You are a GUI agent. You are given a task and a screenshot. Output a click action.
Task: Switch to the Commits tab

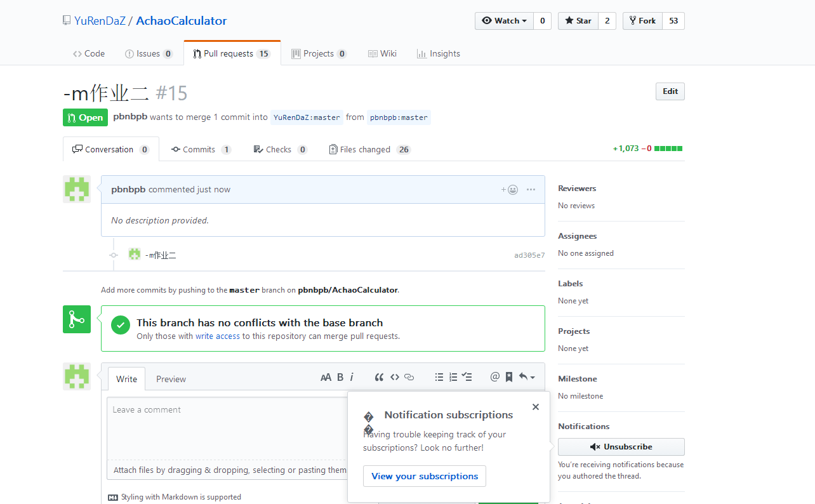point(201,149)
